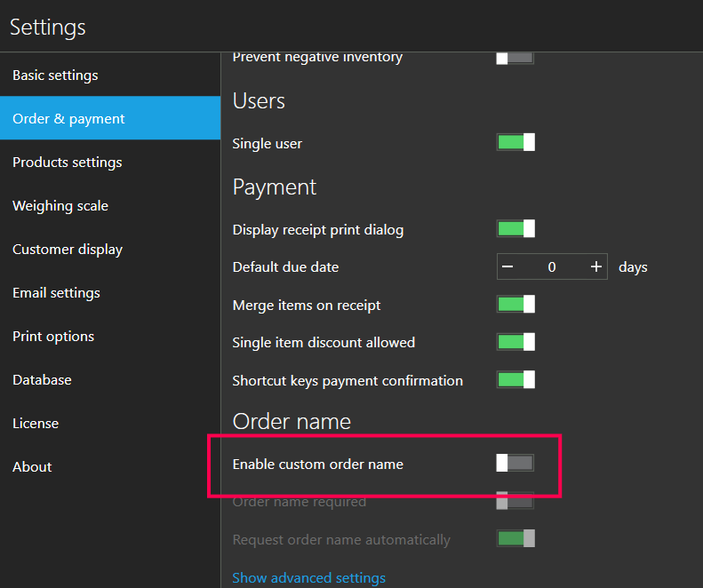
Task: Click the default due date value field
Action: point(551,267)
